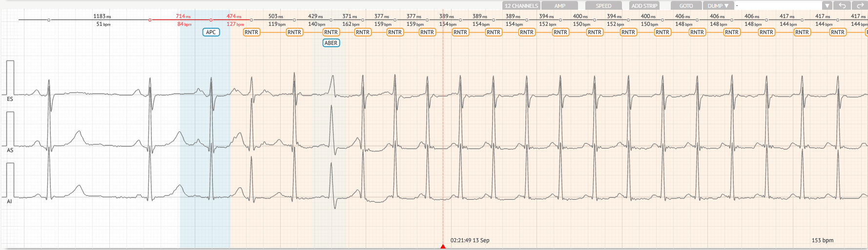Toggle the 12 CHANNELS view
Viewport: 868px width, 250px height.
coord(521,6)
